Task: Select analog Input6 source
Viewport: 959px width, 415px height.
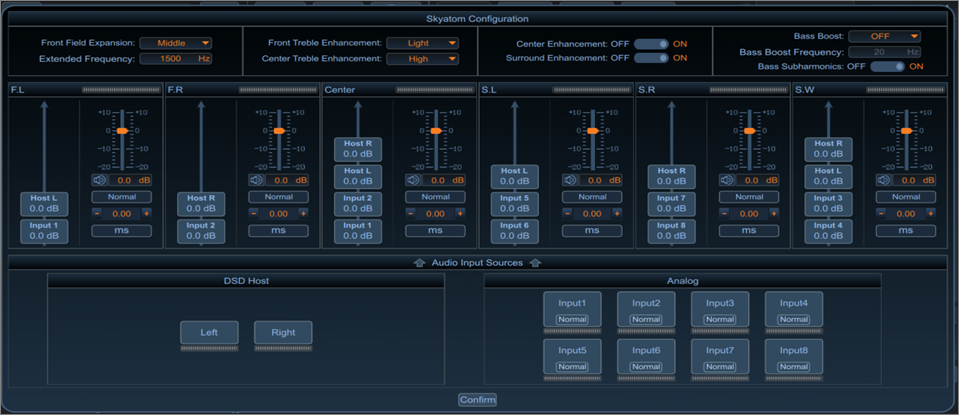Action: click(x=646, y=356)
